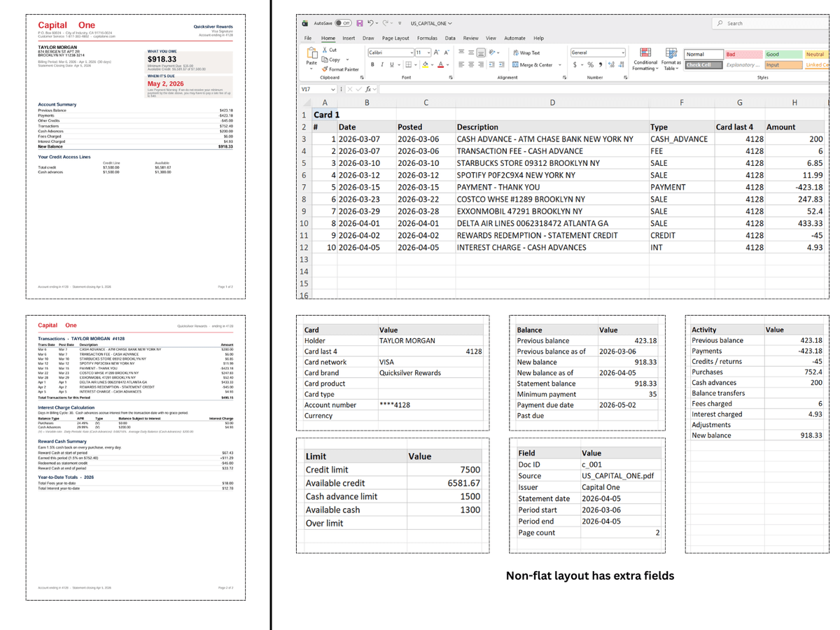Click the Comma Style icon
This screenshot has width=840, height=630.
(601, 64)
